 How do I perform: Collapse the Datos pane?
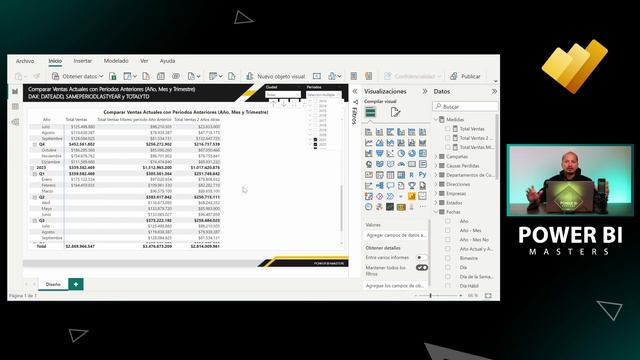point(494,91)
